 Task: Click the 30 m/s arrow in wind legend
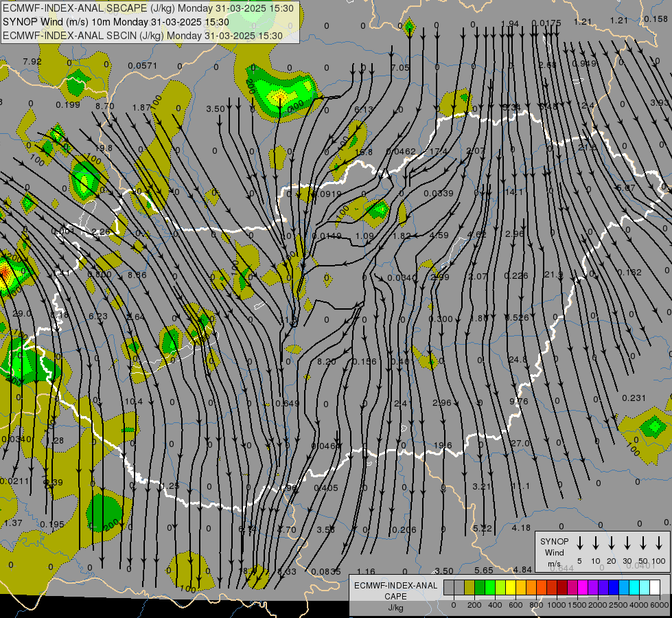(627, 543)
